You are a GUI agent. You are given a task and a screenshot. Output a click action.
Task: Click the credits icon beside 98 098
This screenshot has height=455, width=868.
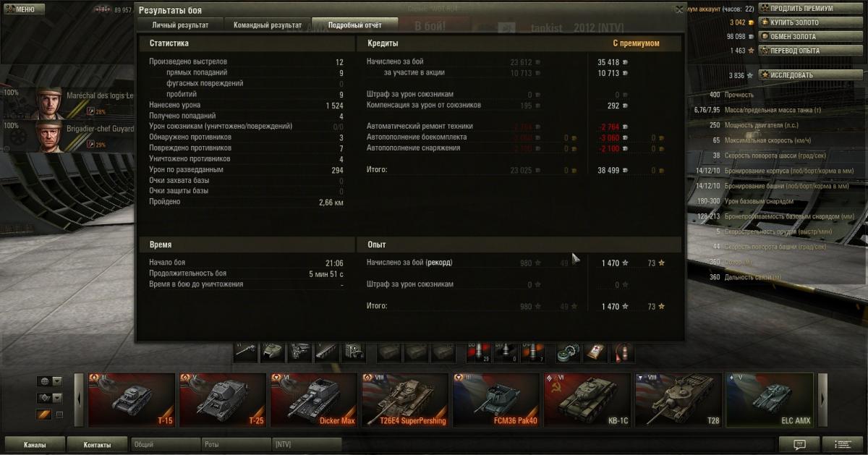pyautogui.click(x=751, y=36)
